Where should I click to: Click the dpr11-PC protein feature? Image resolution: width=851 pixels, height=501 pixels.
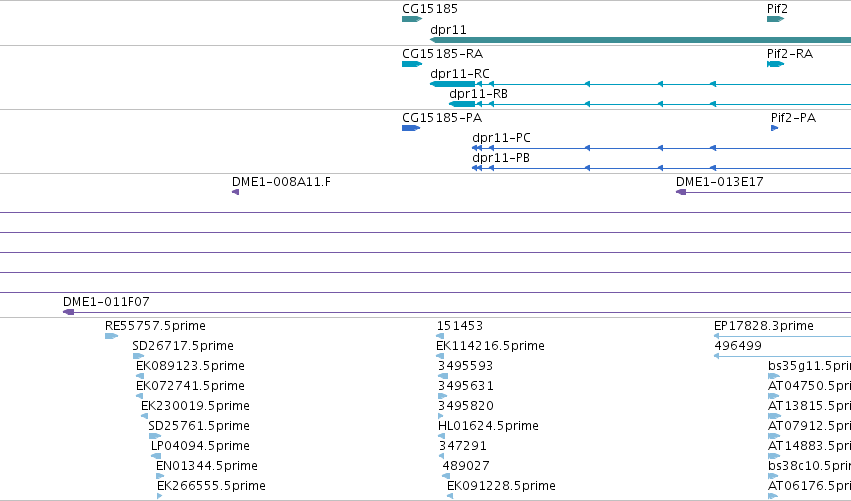pos(662,148)
